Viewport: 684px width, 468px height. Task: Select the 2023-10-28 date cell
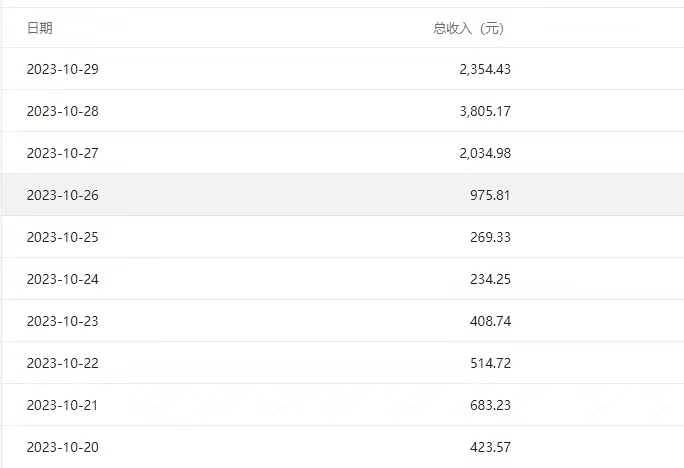coord(63,111)
